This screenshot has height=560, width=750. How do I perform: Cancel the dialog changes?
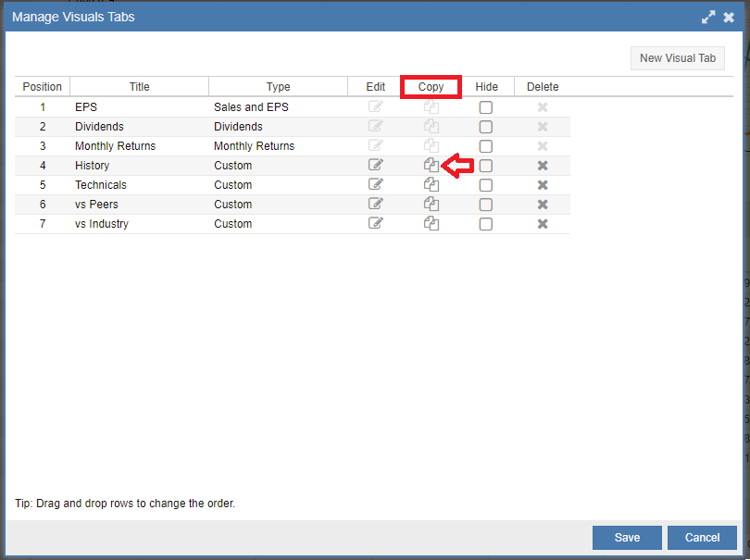[x=702, y=538]
